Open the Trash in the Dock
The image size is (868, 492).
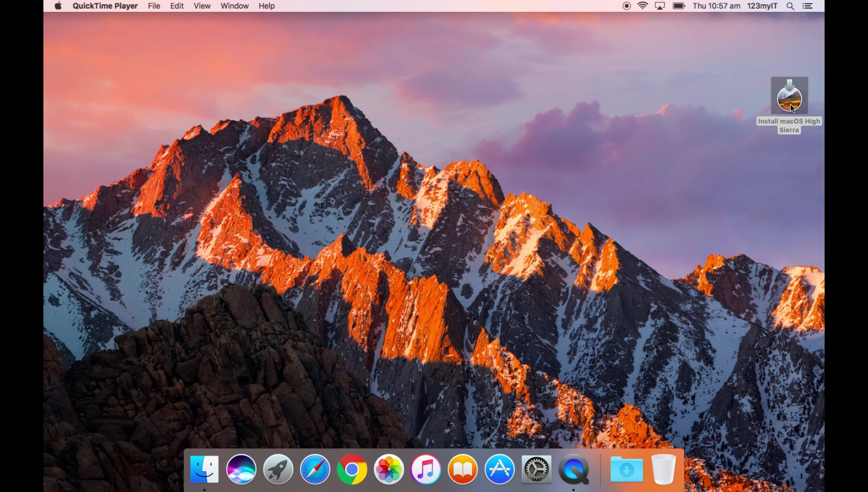[663, 469]
